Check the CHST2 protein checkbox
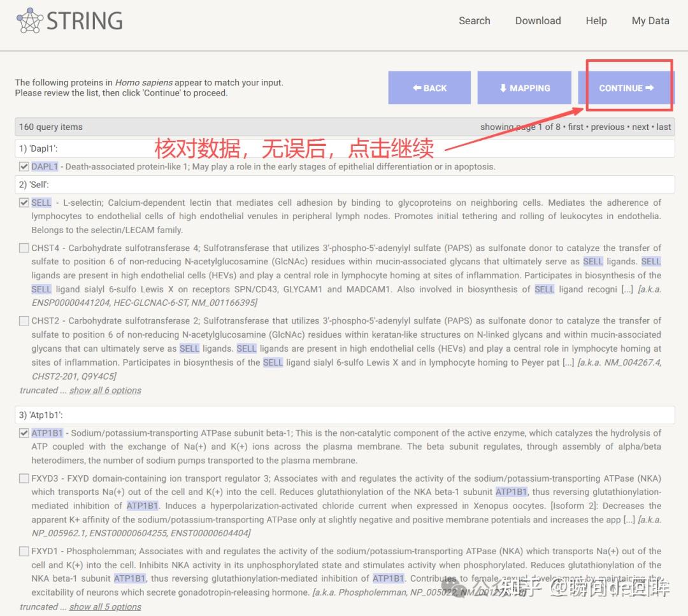The height and width of the screenshot is (616, 688). (x=24, y=320)
